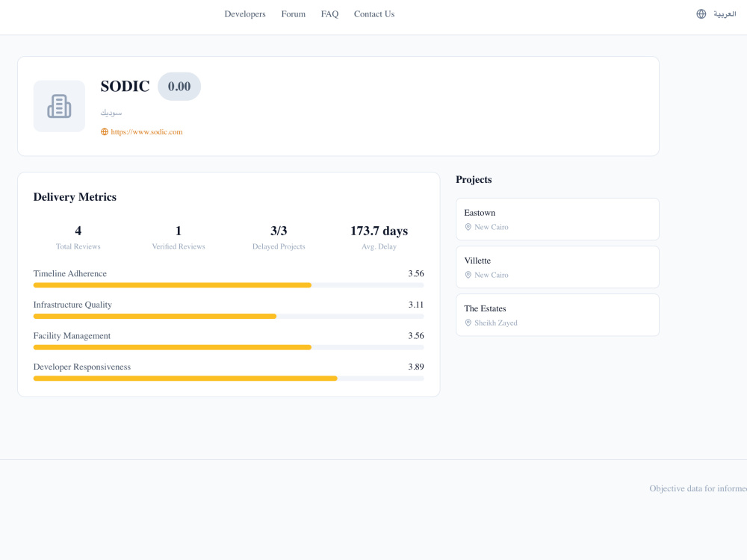The image size is (747, 560).
Task: Open the FAQ navigation item
Action: click(x=329, y=14)
